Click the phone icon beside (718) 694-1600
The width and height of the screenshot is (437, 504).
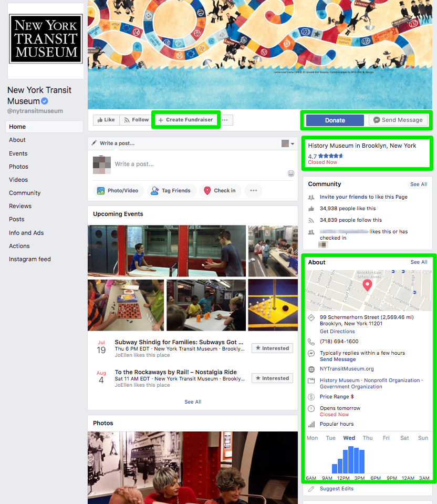[x=311, y=342]
